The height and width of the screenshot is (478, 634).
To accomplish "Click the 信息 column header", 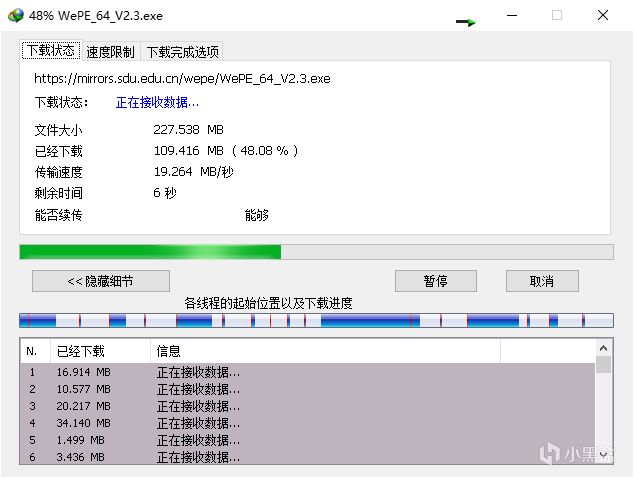I will coord(325,351).
